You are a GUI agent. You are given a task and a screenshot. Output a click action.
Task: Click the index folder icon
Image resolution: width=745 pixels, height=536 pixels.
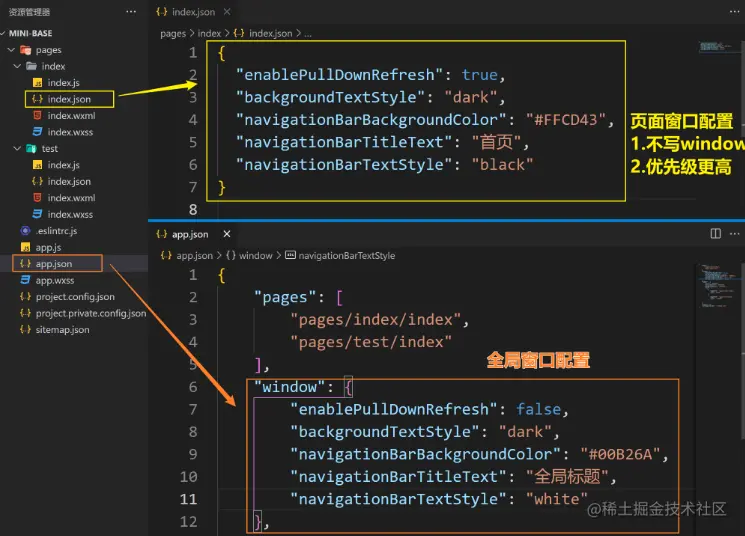31,66
